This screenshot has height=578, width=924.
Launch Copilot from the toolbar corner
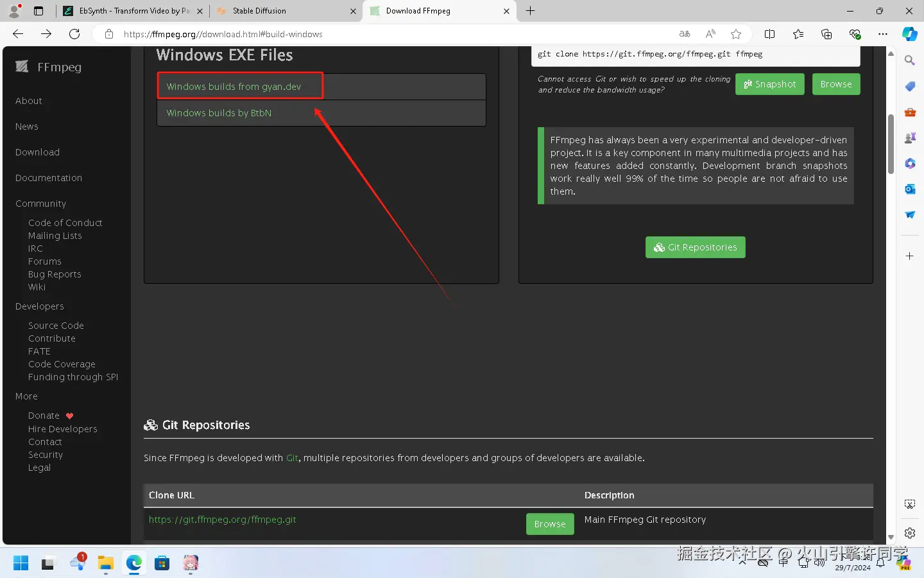pyautogui.click(x=910, y=34)
